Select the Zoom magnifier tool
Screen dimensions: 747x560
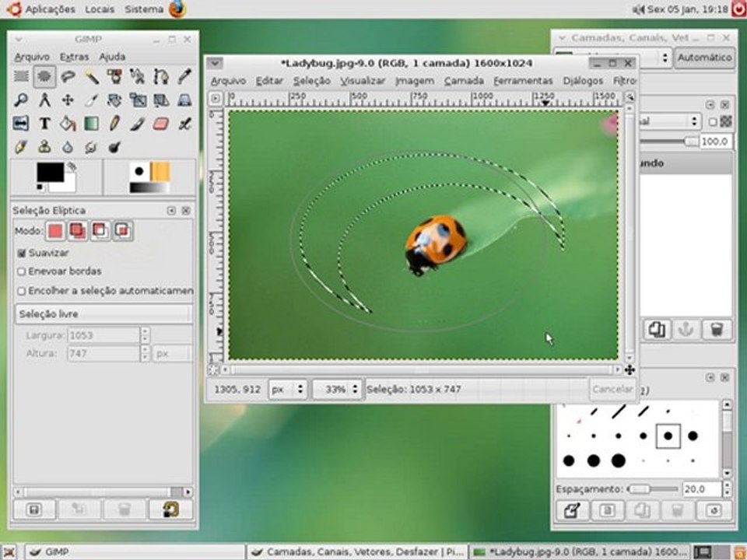[x=21, y=100]
